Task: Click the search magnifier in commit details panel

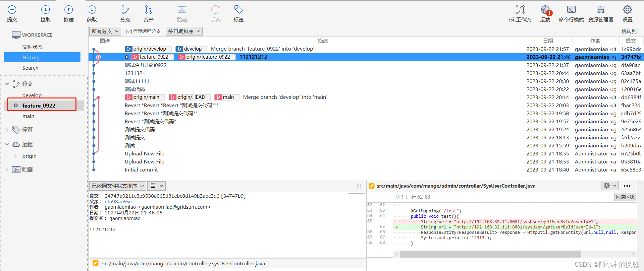Action: (359, 186)
